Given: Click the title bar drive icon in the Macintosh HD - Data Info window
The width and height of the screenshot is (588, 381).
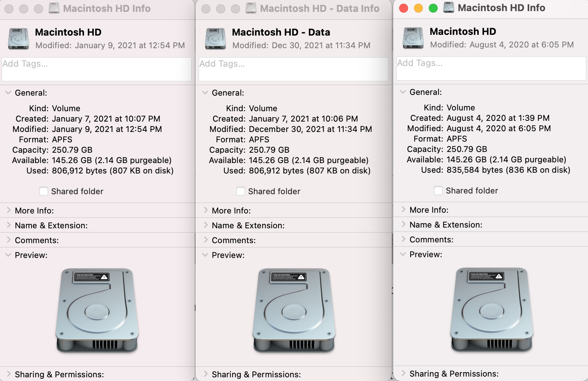Looking at the screenshot, I should [251, 8].
